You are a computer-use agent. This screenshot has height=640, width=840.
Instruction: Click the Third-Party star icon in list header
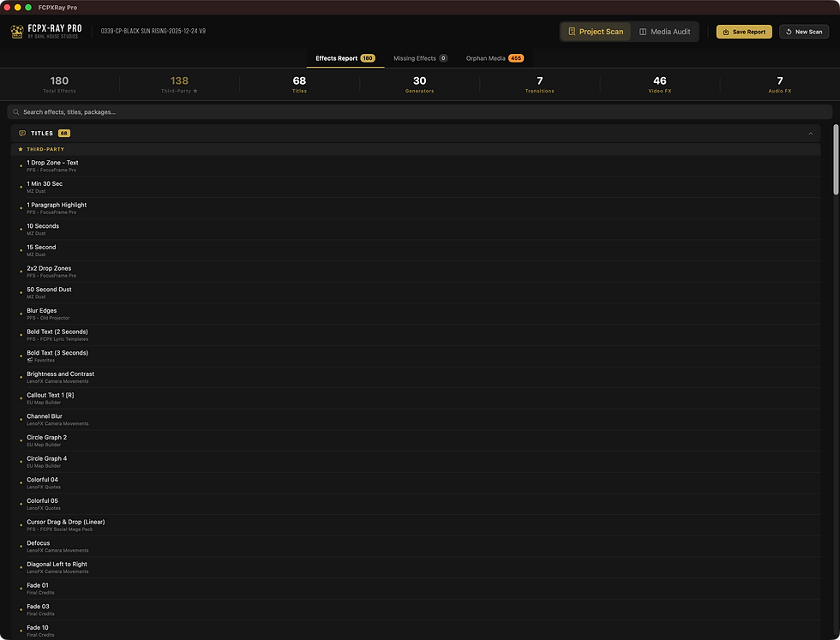(21, 149)
